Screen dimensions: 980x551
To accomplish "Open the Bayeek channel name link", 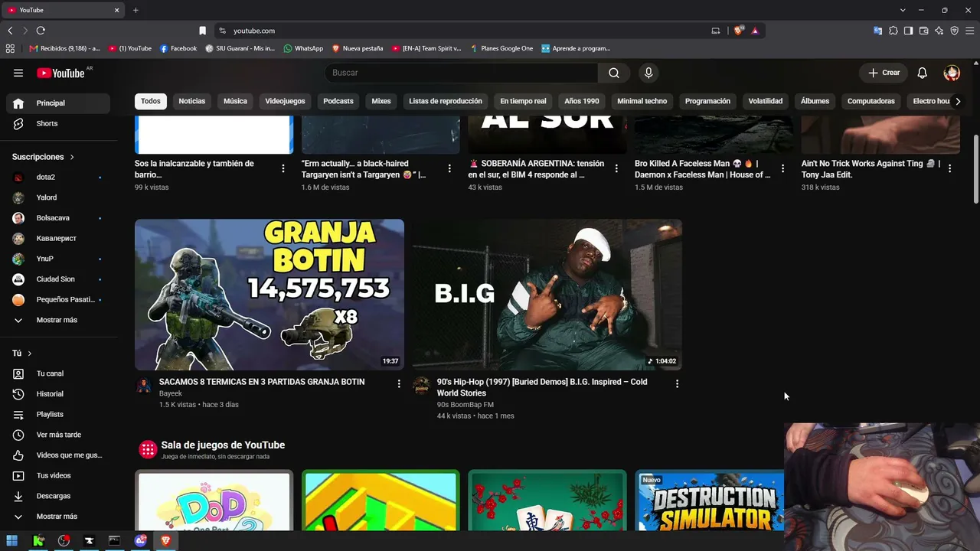I will coord(171,393).
